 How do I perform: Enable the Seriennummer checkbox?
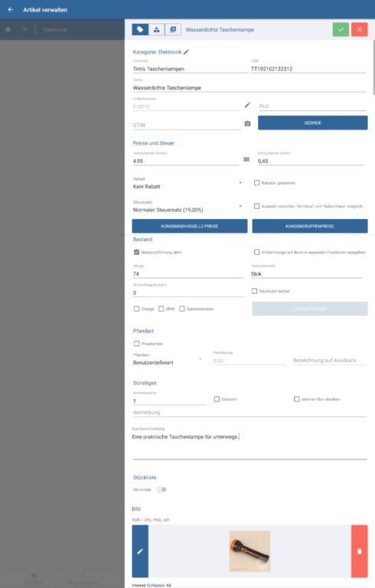(x=182, y=309)
